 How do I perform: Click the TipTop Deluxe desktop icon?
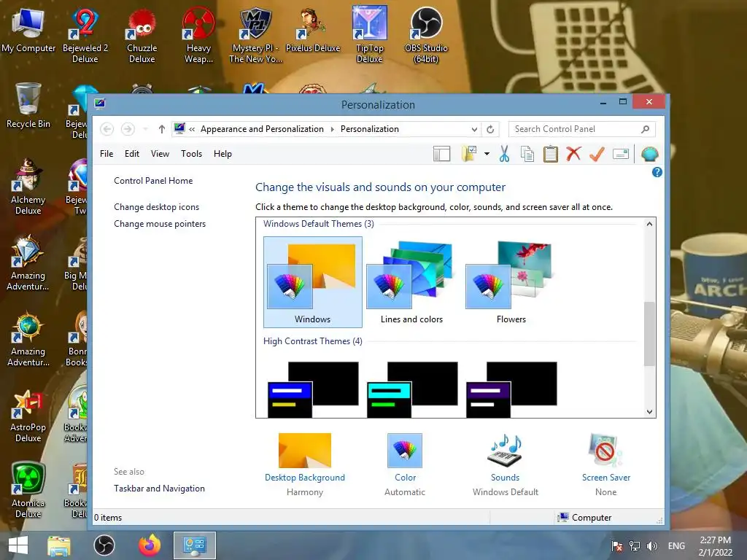pyautogui.click(x=369, y=36)
